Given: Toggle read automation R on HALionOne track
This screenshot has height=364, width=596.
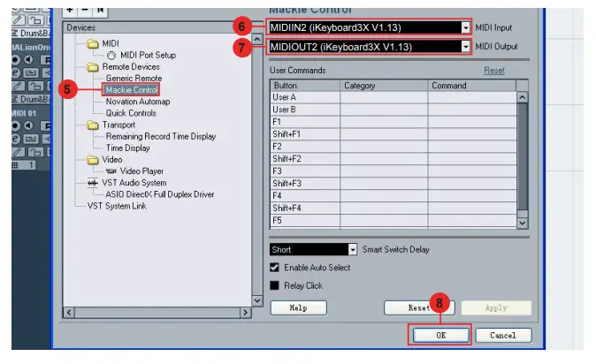Looking at the screenshot, I should [x=46, y=60].
